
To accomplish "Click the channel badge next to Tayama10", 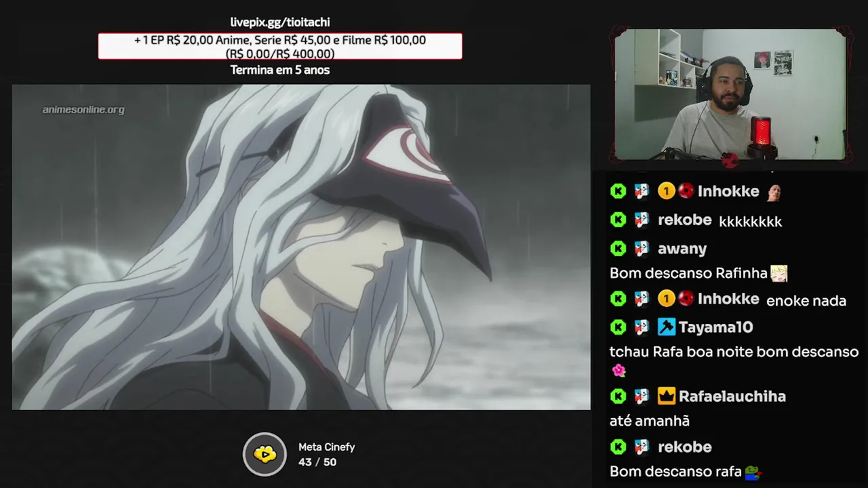I will 642,327.
